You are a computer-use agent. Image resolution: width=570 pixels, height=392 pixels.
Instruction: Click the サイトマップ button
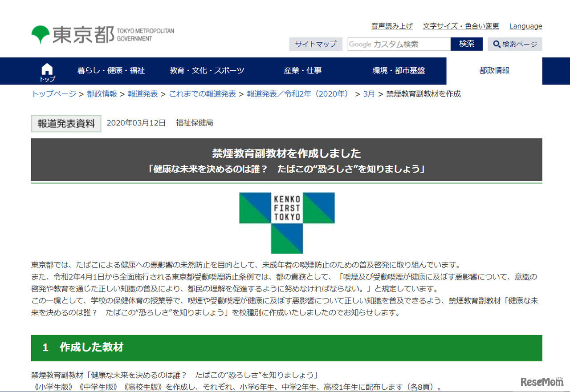[316, 44]
